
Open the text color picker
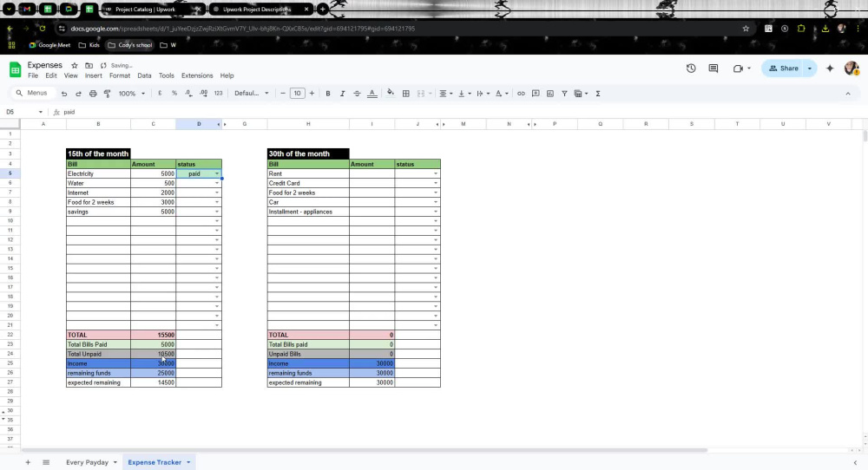tap(372, 94)
